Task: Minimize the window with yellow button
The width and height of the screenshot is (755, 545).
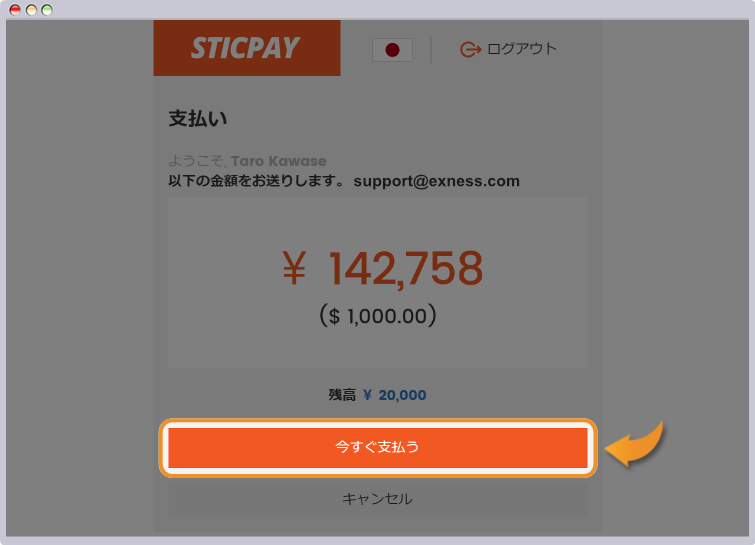Action: 31,10
